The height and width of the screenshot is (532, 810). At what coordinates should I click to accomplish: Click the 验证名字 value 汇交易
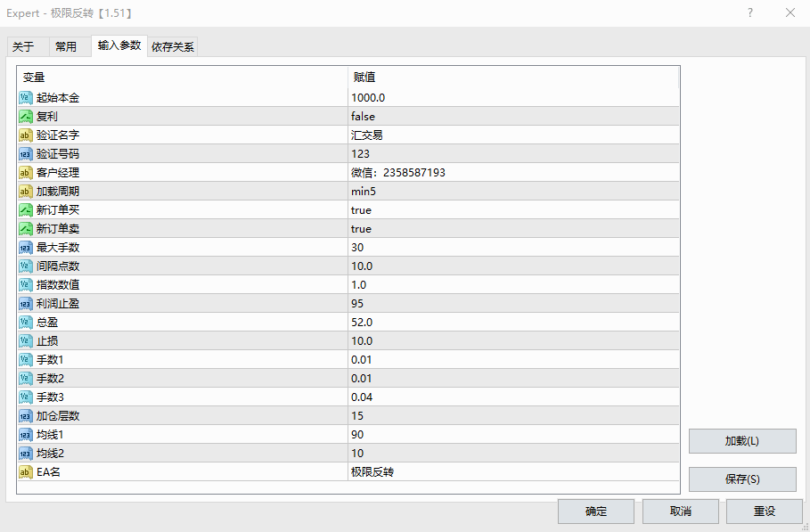[367, 135]
